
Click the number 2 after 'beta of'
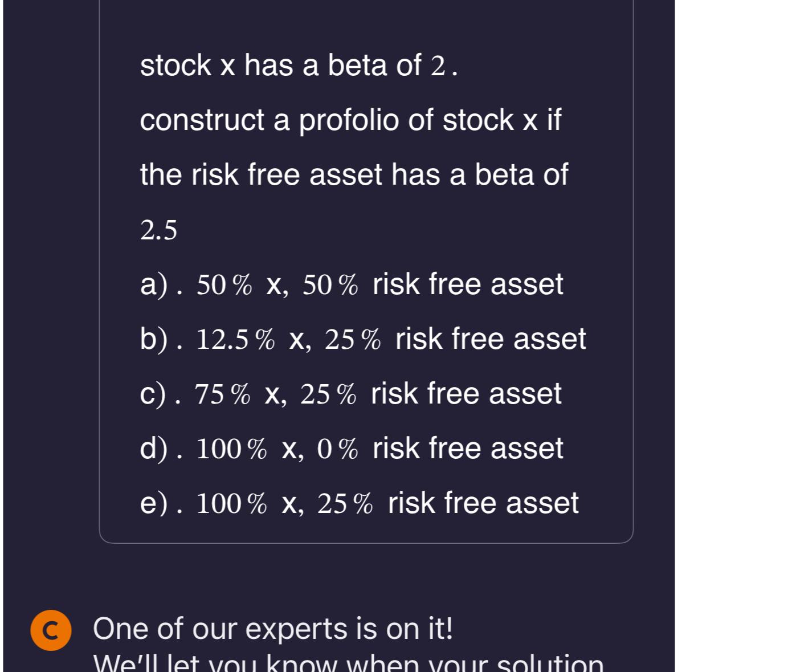pos(438,66)
